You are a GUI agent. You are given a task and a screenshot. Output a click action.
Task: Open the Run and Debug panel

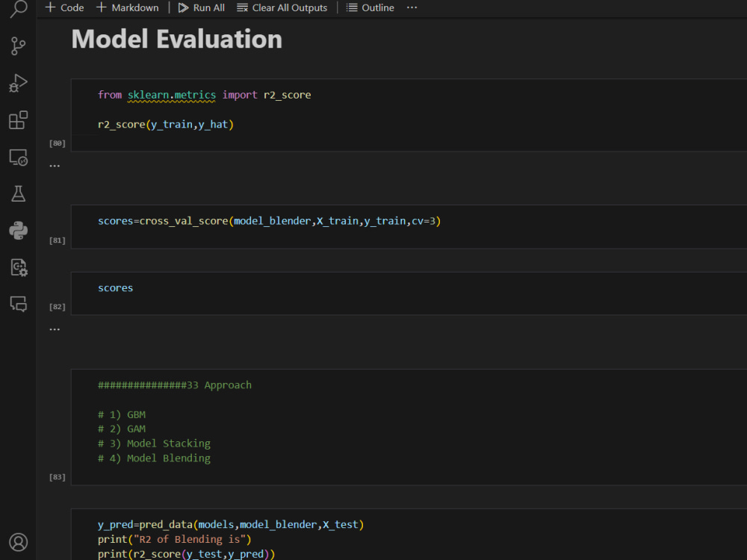(x=18, y=83)
